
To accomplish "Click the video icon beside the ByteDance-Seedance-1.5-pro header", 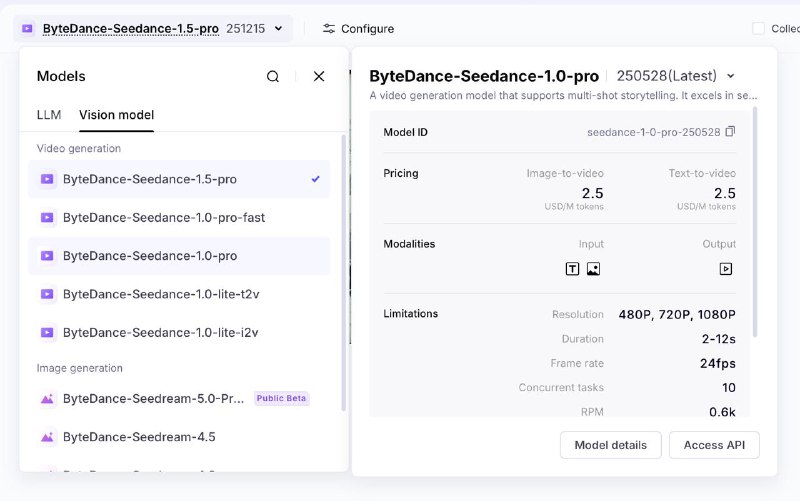I will coord(27,29).
